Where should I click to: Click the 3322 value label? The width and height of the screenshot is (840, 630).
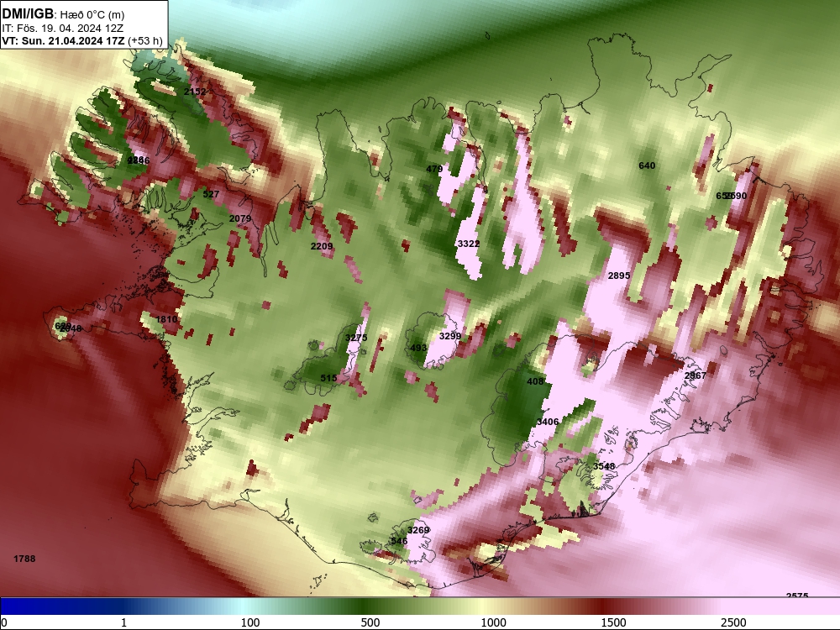(468, 244)
